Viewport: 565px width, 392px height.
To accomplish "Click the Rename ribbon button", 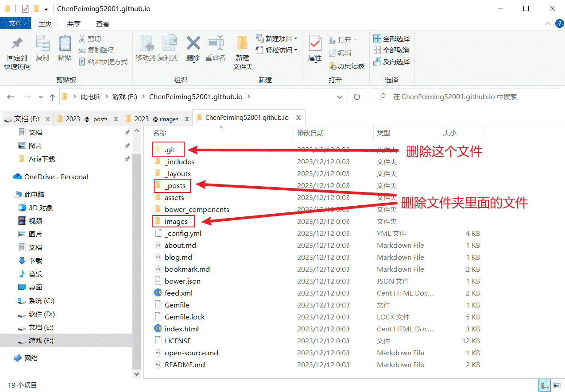I will (x=215, y=49).
